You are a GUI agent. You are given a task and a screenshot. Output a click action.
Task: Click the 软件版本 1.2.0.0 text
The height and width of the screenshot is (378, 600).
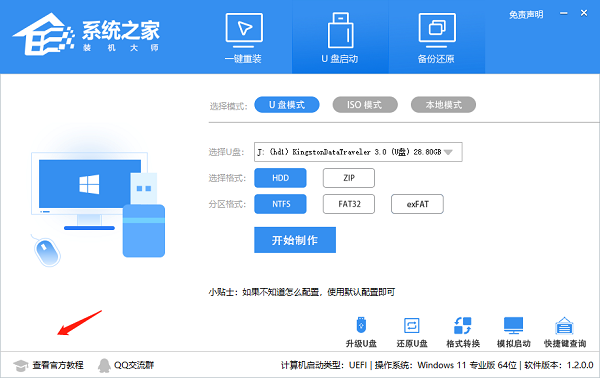[558, 365]
